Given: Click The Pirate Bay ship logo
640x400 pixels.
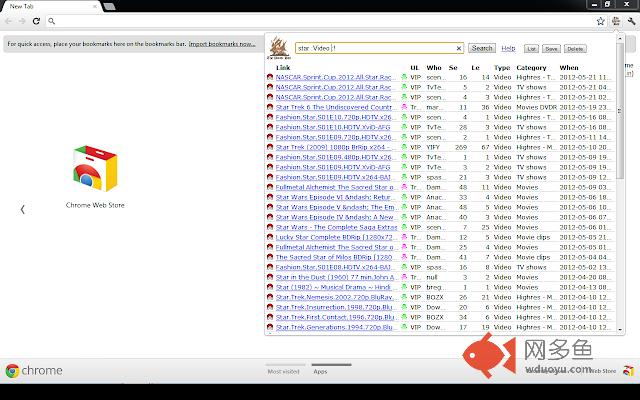Looking at the screenshot, I should (279, 48).
